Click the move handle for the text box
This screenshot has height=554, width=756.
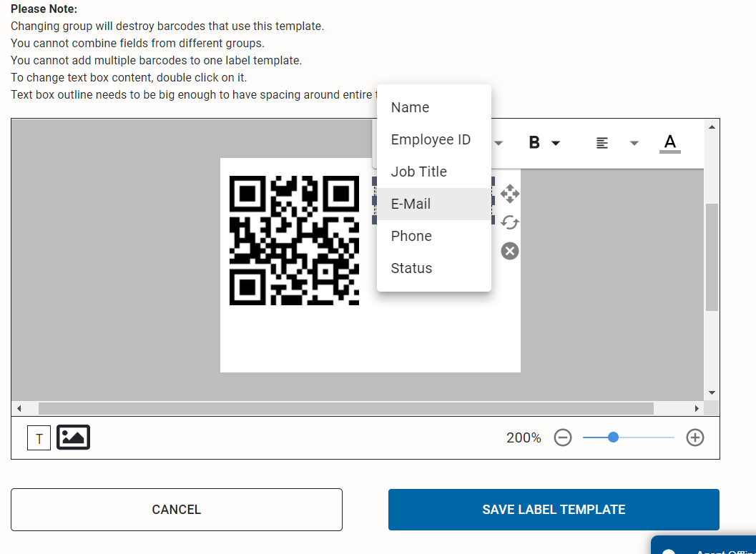coord(510,194)
